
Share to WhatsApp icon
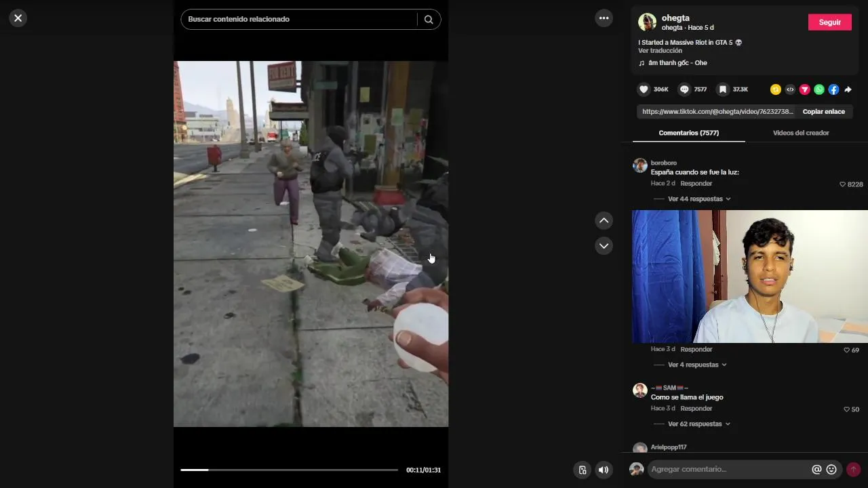819,89
